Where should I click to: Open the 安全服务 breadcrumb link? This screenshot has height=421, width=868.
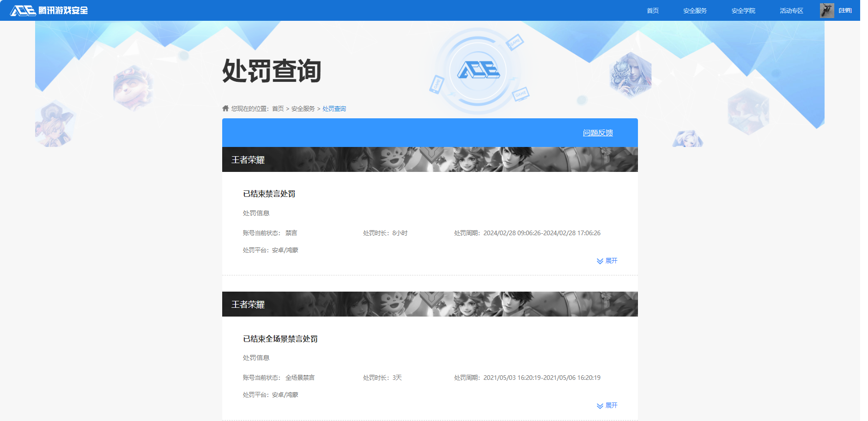tap(303, 109)
